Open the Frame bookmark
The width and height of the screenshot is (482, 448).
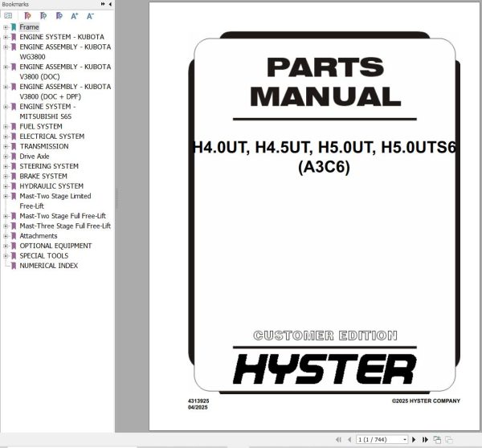(29, 27)
